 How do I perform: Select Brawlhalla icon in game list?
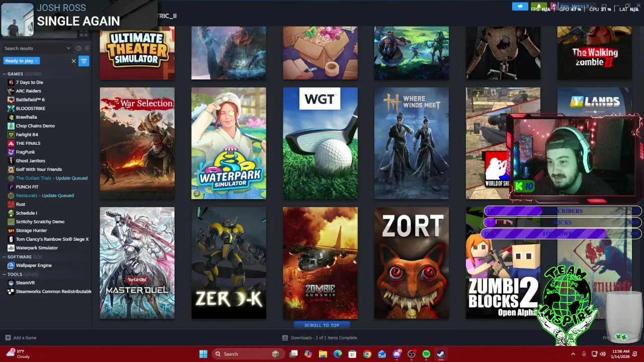11,117
